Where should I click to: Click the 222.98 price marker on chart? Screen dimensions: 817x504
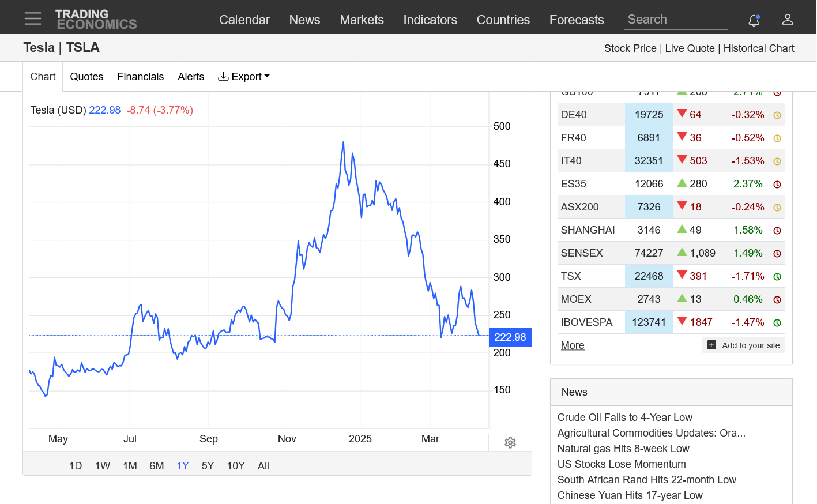coord(510,337)
